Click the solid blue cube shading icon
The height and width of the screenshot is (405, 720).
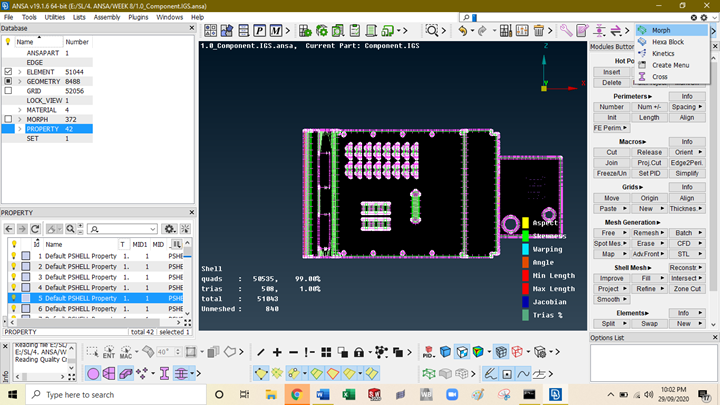pos(445,352)
